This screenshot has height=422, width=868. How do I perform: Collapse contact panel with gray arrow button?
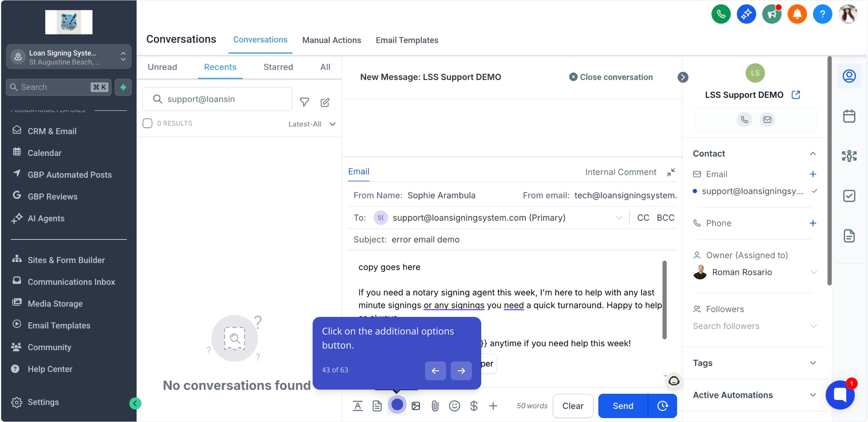tap(683, 77)
